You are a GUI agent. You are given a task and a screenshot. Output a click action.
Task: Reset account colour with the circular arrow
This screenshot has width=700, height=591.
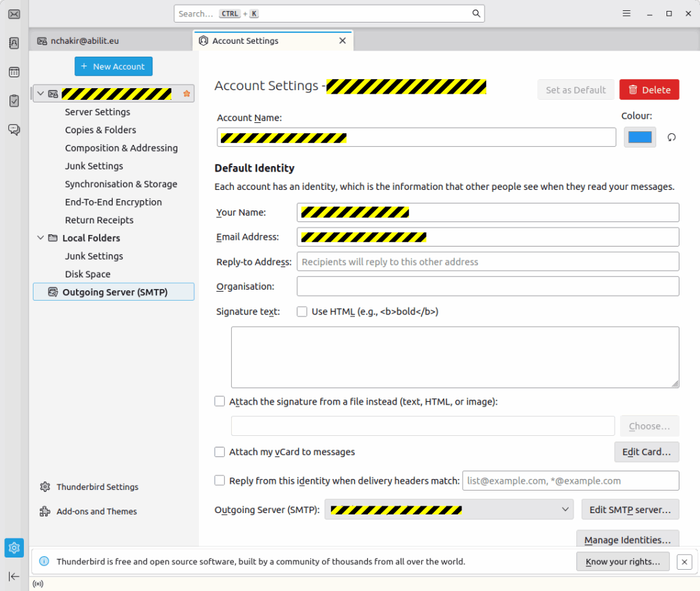click(671, 137)
